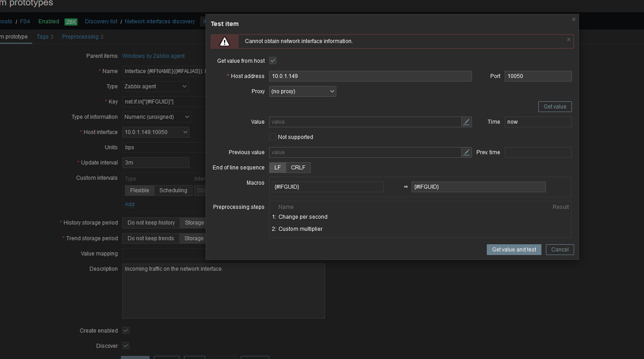
Task: Open the Proxy dropdown
Action: tap(302, 91)
